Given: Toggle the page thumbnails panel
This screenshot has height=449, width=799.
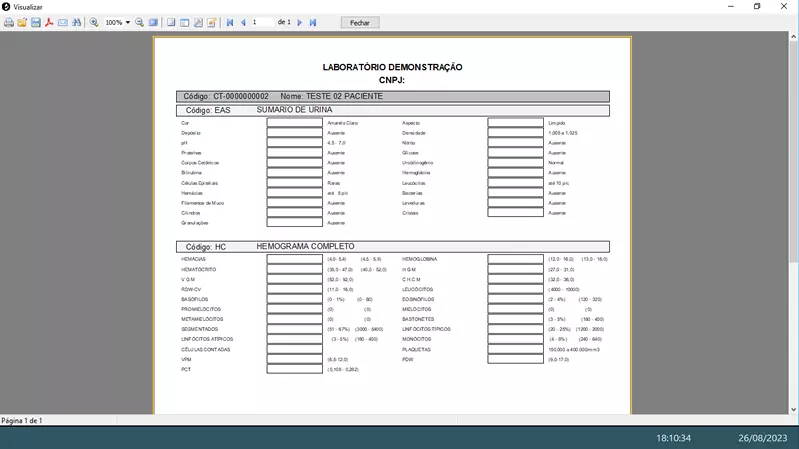Looking at the screenshot, I should tap(184, 22).
